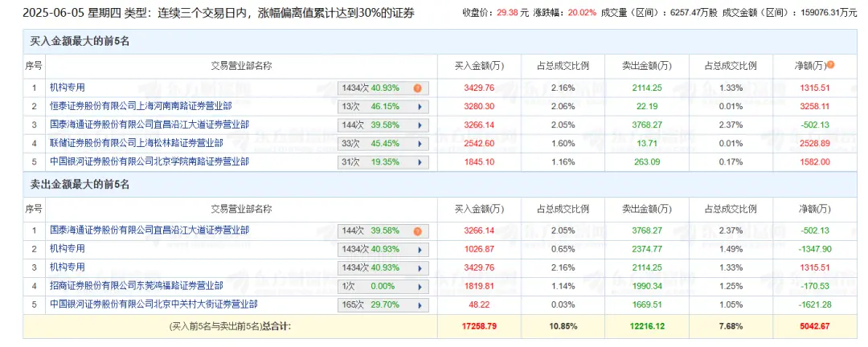Open 联储证券上海松林路证券营业部 link
Viewport: 868px width, 347px height.
pyautogui.click(x=137, y=143)
